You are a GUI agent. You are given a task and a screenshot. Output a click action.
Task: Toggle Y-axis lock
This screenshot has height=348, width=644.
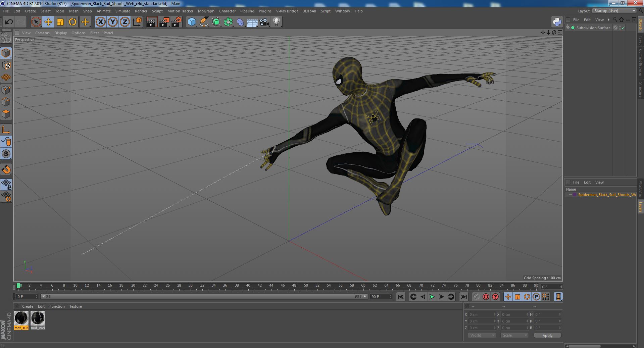[x=113, y=22]
